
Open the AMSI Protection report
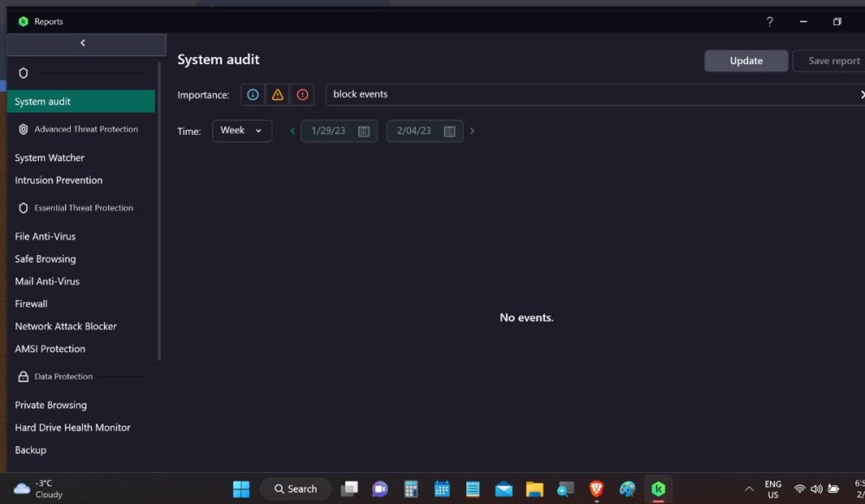(x=49, y=349)
